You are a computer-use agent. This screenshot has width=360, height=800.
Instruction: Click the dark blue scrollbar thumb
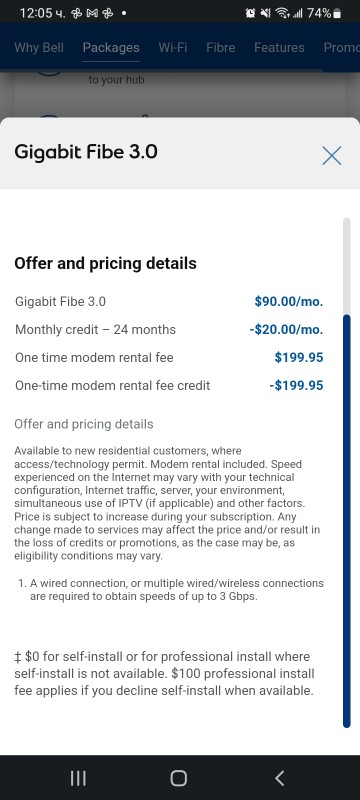pyautogui.click(x=347, y=520)
